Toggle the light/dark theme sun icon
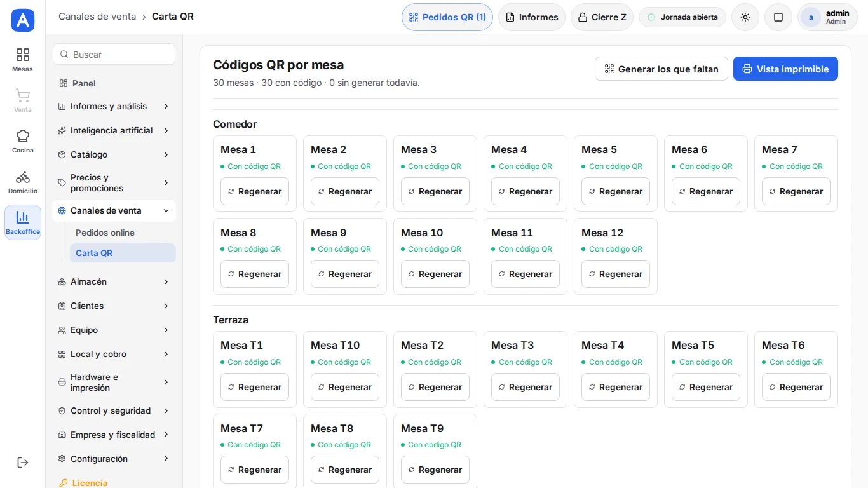 (745, 17)
